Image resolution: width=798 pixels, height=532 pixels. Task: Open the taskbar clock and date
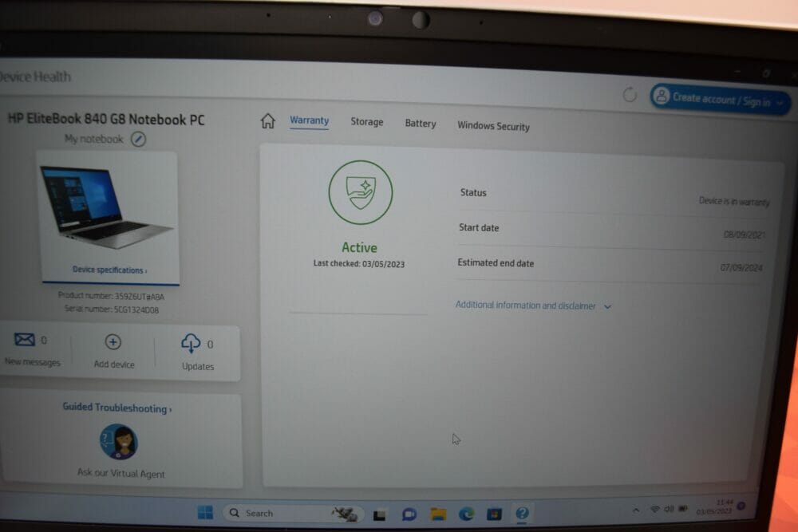click(714, 506)
